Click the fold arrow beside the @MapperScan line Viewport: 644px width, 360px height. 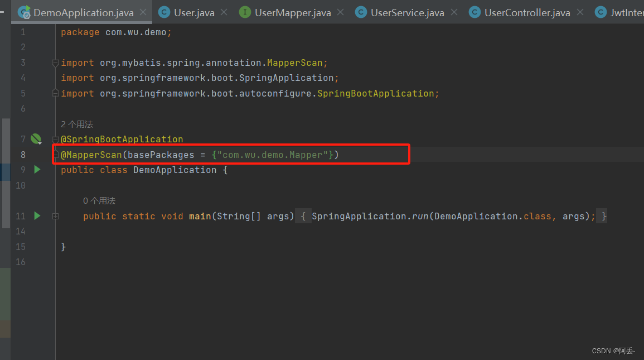click(x=55, y=155)
